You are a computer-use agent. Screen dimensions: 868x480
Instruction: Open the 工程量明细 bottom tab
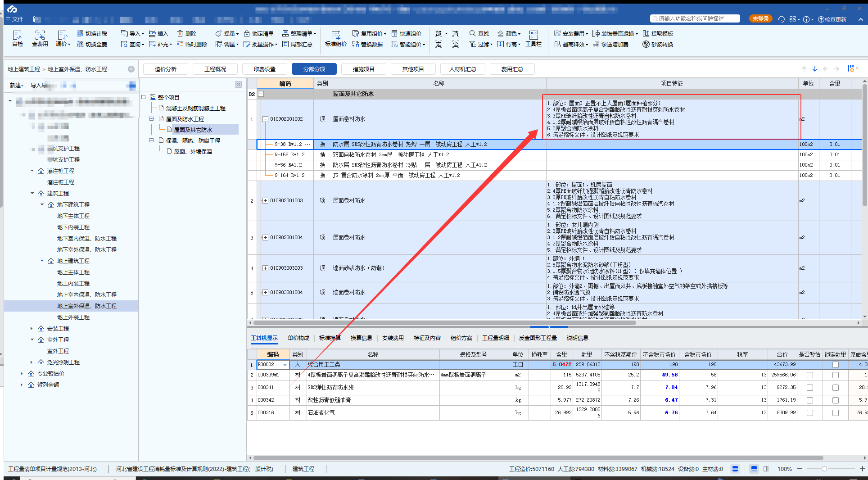coord(496,338)
